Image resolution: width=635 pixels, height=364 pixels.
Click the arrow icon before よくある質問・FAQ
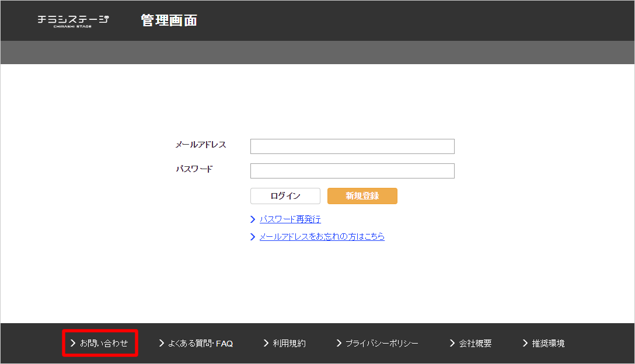(162, 343)
